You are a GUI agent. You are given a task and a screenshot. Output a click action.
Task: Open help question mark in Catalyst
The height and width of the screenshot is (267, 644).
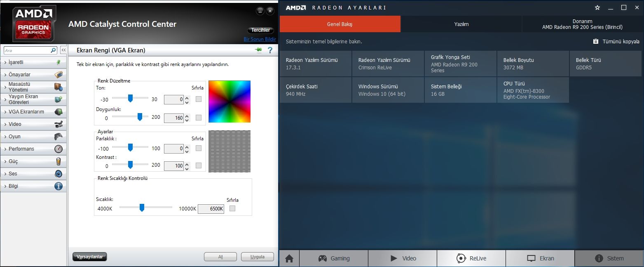coord(270,50)
